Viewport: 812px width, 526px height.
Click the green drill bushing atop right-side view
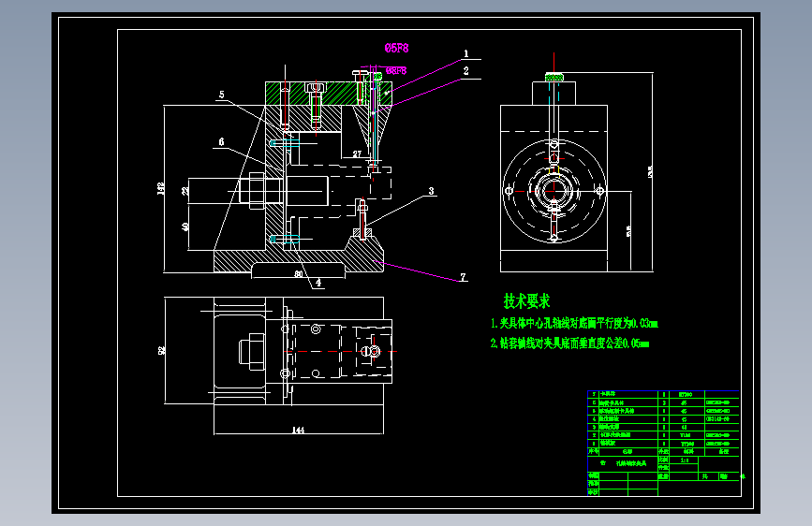point(554,78)
